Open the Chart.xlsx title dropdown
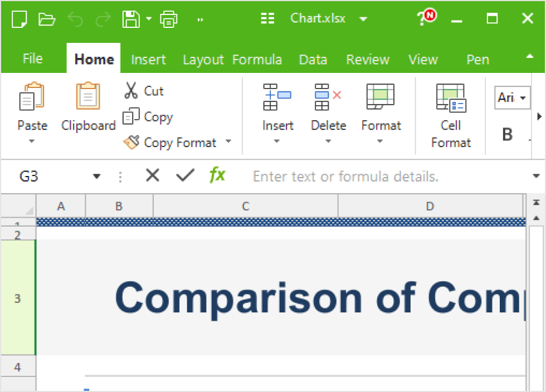This screenshot has width=546, height=392. (363, 18)
